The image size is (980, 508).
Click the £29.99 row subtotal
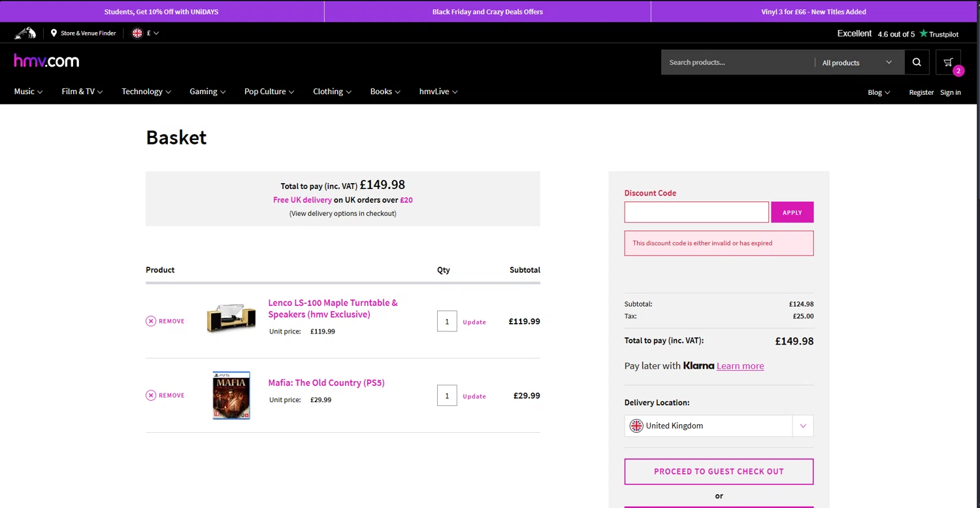[527, 396]
